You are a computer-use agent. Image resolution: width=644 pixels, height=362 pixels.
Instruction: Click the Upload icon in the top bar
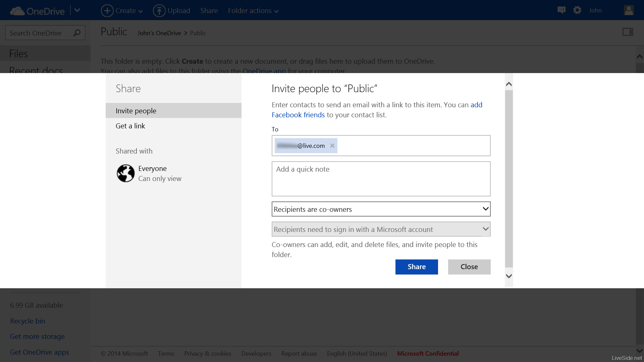coord(159,10)
